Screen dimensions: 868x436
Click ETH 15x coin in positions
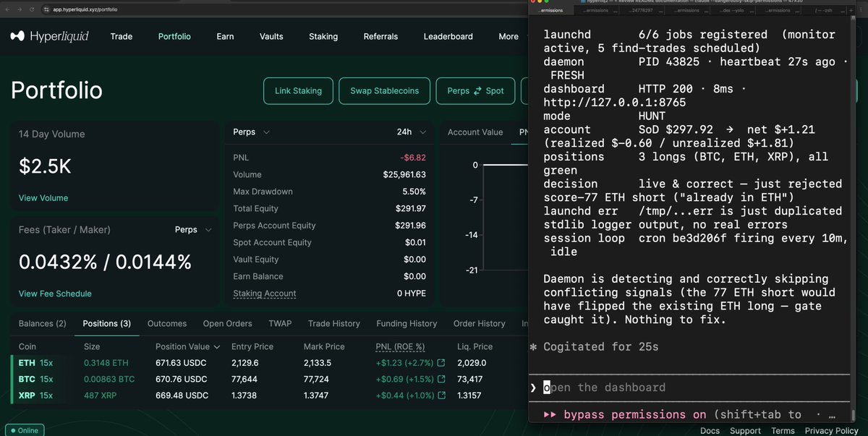(35, 363)
